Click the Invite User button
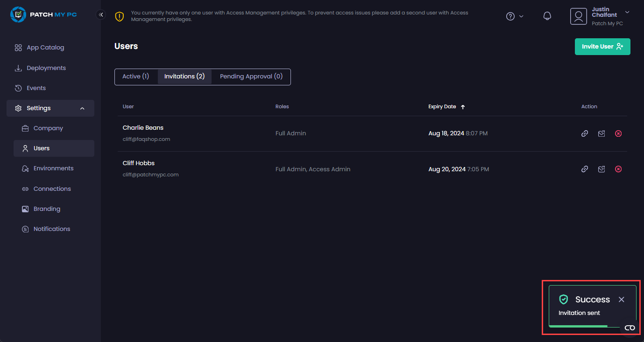The width and height of the screenshot is (644, 342). tap(602, 47)
